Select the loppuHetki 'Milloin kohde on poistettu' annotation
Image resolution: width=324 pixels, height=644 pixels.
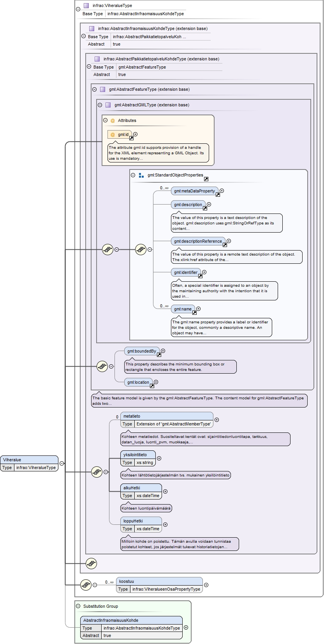tap(180, 544)
